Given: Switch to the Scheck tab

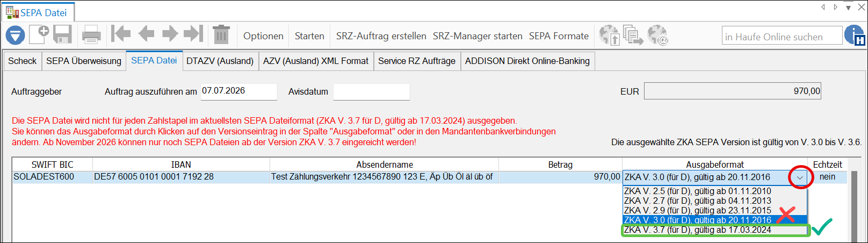Looking at the screenshot, I should [x=23, y=61].
